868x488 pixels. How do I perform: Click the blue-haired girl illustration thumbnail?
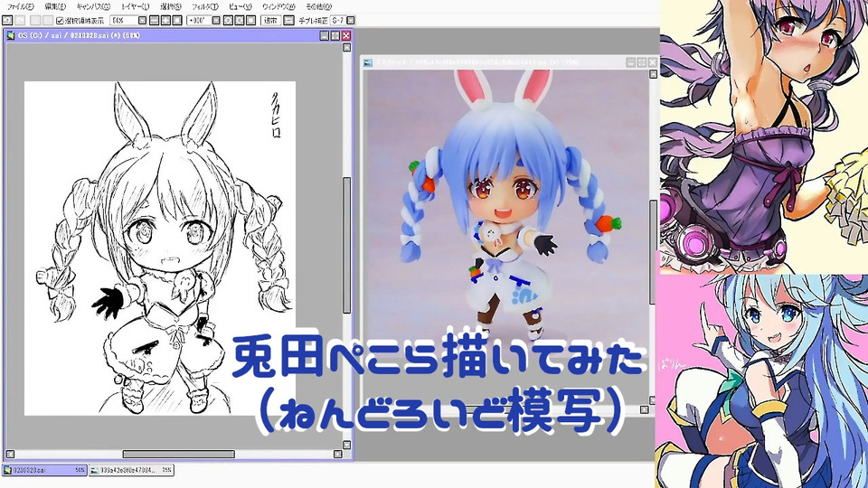[761, 380]
